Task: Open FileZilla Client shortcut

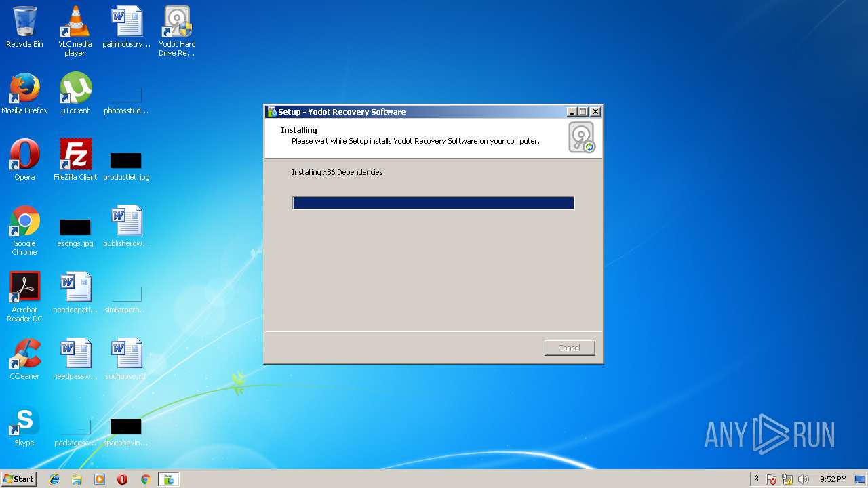Action: [x=75, y=160]
